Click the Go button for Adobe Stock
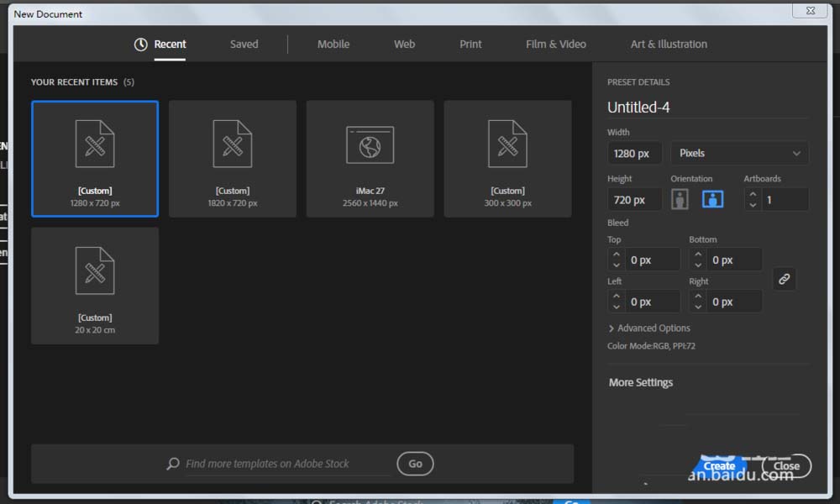Screen dimensions: 840x504 (x=415, y=464)
